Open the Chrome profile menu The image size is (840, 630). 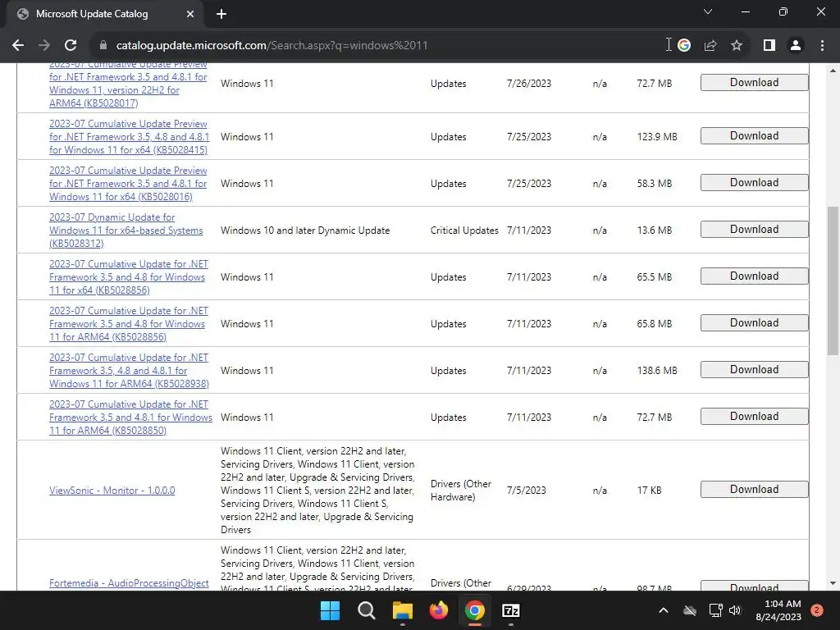click(x=796, y=46)
